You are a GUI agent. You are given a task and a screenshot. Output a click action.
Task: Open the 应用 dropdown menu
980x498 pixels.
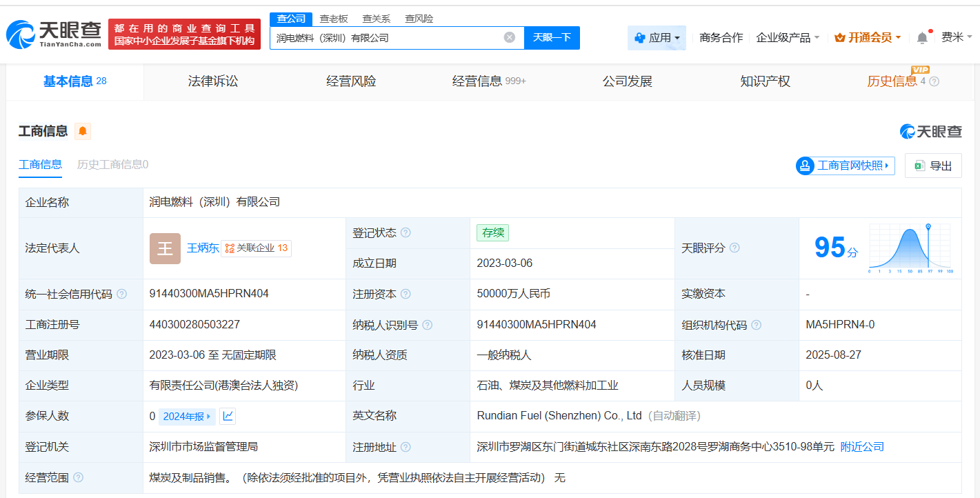point(657,38)
